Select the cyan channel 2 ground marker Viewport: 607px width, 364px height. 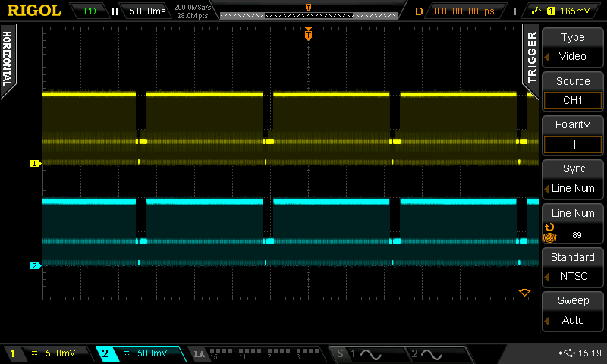coord(34,265)
